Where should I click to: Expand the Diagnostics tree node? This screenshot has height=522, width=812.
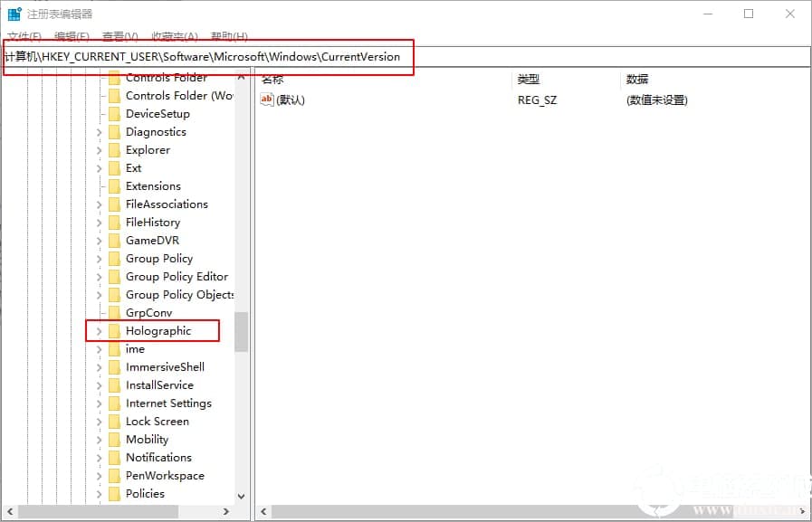tap(99, 131)
